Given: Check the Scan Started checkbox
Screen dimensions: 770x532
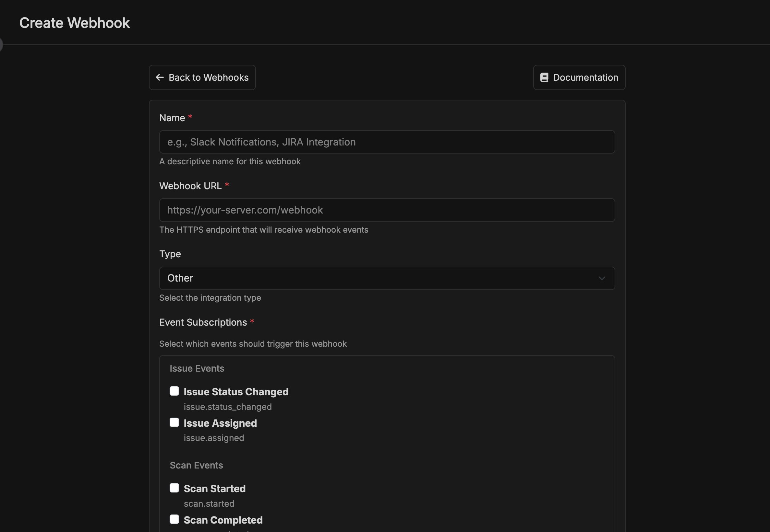Looking at the screenshot, I should [x=174, y=487].
